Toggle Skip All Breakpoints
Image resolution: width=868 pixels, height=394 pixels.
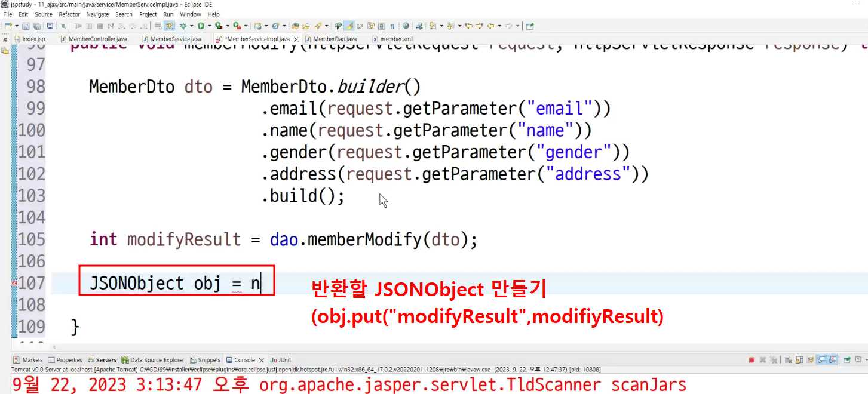(x=63, y=26)
